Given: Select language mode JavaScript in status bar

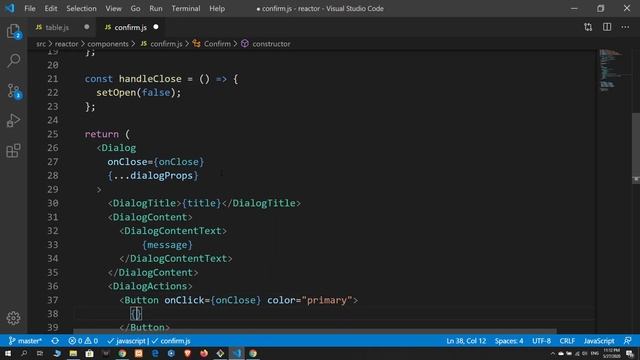Looking at the screenshot, I should pyautogui.click(x=599, y=341).
